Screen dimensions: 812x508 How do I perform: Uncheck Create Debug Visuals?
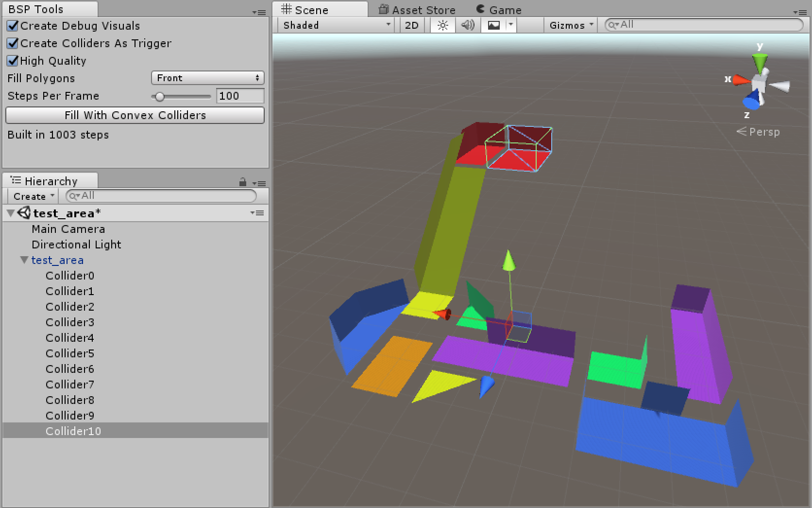click(13, 26)
